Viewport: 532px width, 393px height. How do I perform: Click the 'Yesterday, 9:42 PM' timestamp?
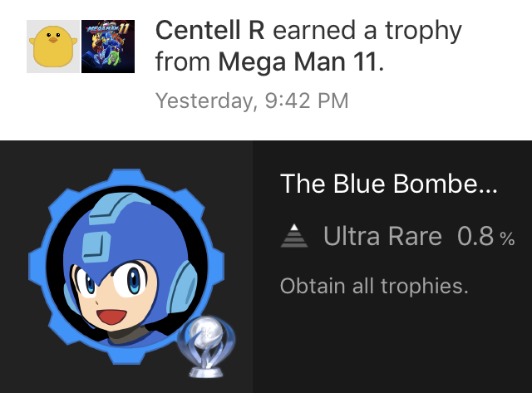(x=252, y=101)
